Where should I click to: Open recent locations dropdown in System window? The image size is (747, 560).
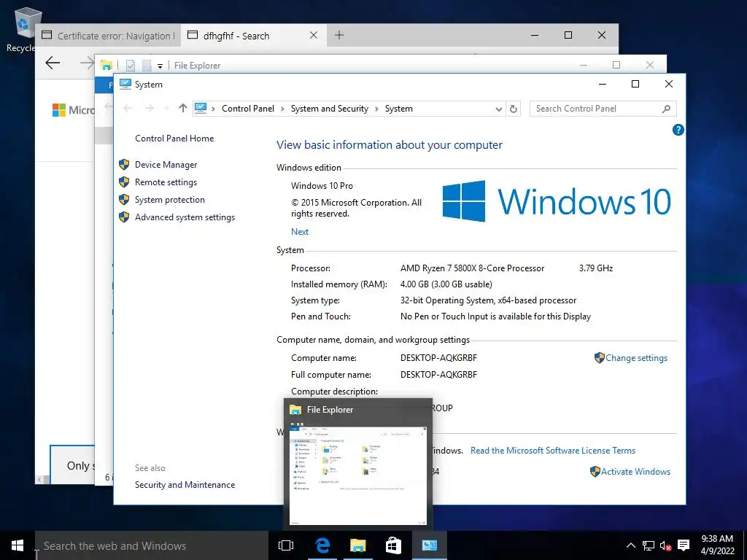coord(166,109)
